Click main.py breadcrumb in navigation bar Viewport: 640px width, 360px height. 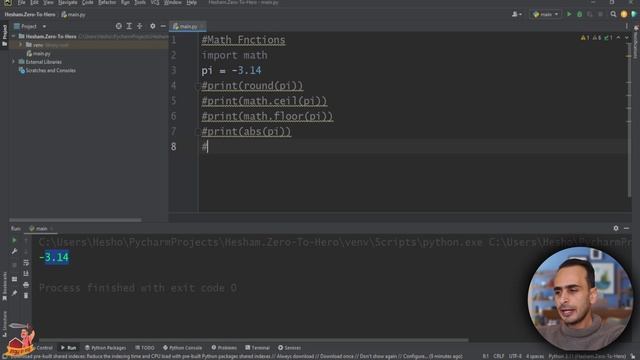point(73,15)
